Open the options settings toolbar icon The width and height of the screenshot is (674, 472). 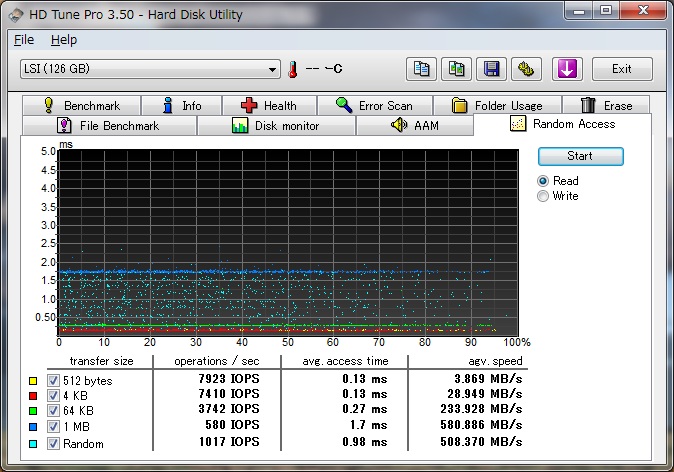point(526,69)
